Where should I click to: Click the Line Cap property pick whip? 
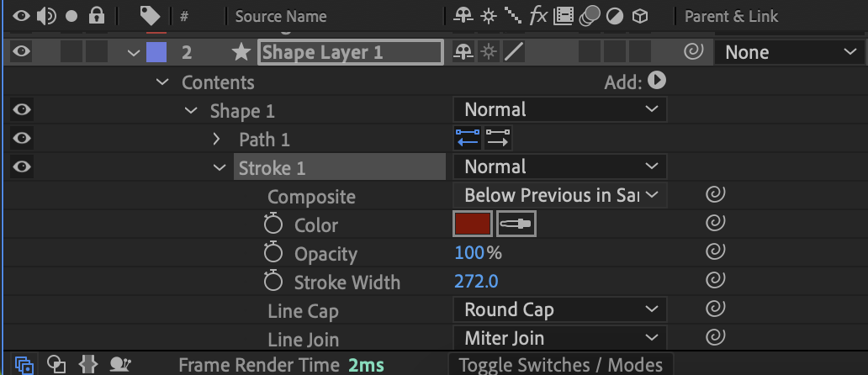coord(715,309)
